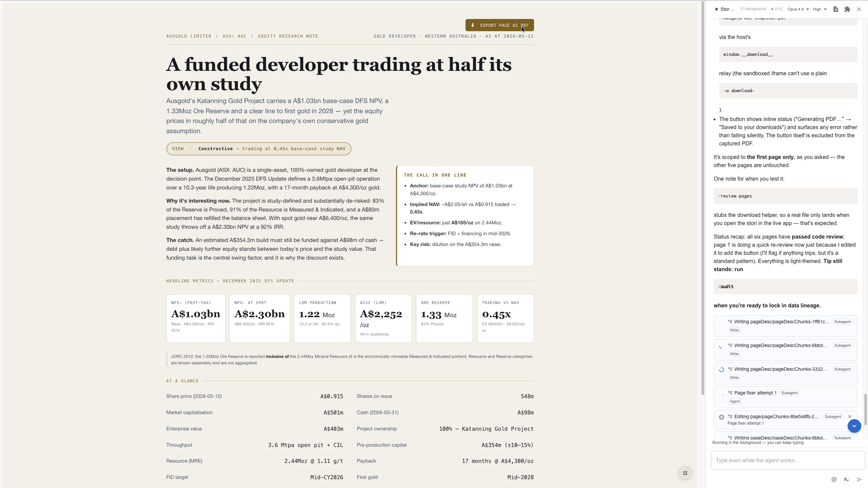This screenshot has height=488, width=868.
Task: Click the AISC (LOM) A$2,252 card
Action: click(383, 319)
